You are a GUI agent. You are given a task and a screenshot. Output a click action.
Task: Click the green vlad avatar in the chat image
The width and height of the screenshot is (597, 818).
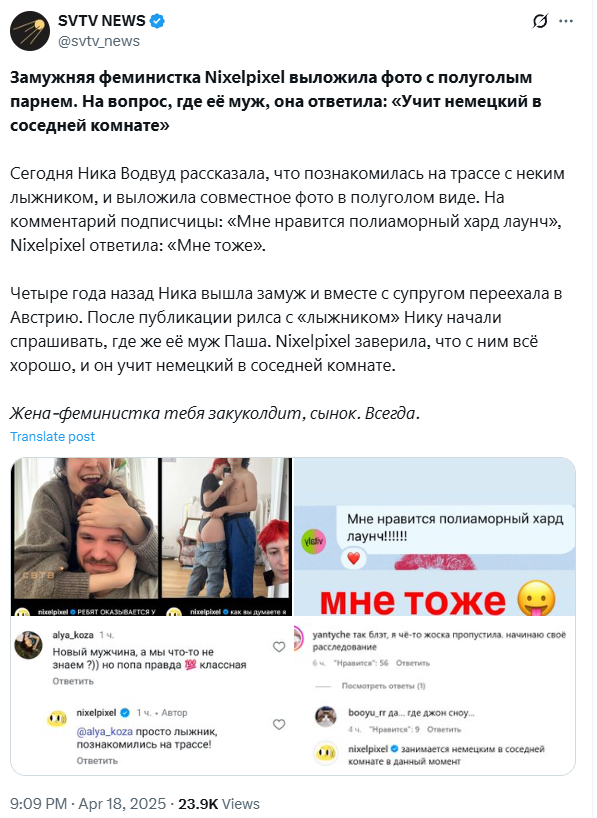[x=314, y=542]
